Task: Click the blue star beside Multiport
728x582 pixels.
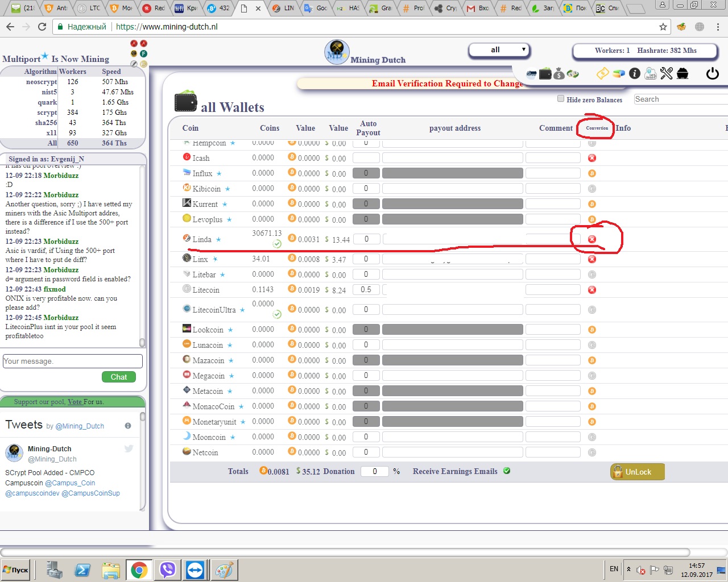Action: [45, 56]
